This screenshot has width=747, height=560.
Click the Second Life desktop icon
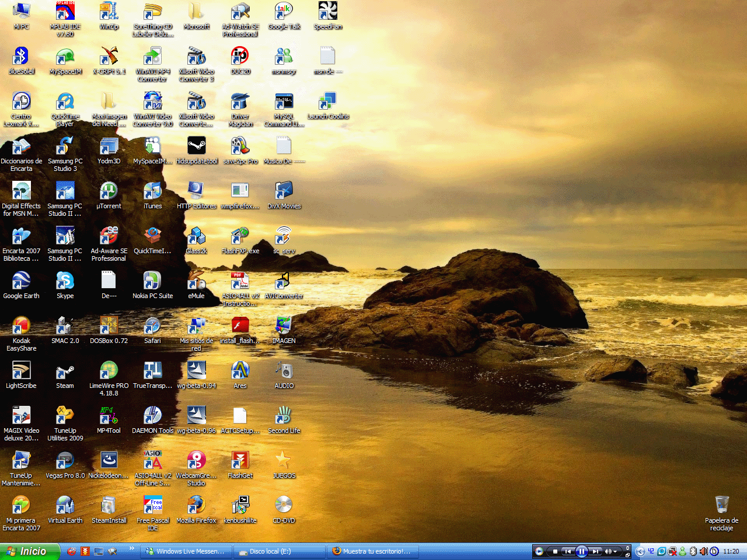coord(284,416)
